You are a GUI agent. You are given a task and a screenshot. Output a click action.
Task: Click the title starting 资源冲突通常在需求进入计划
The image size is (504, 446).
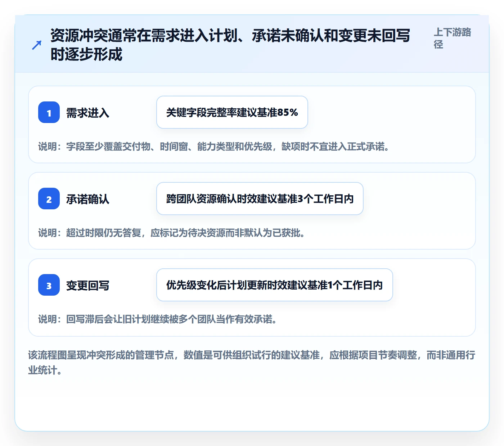tap(230, 45)
